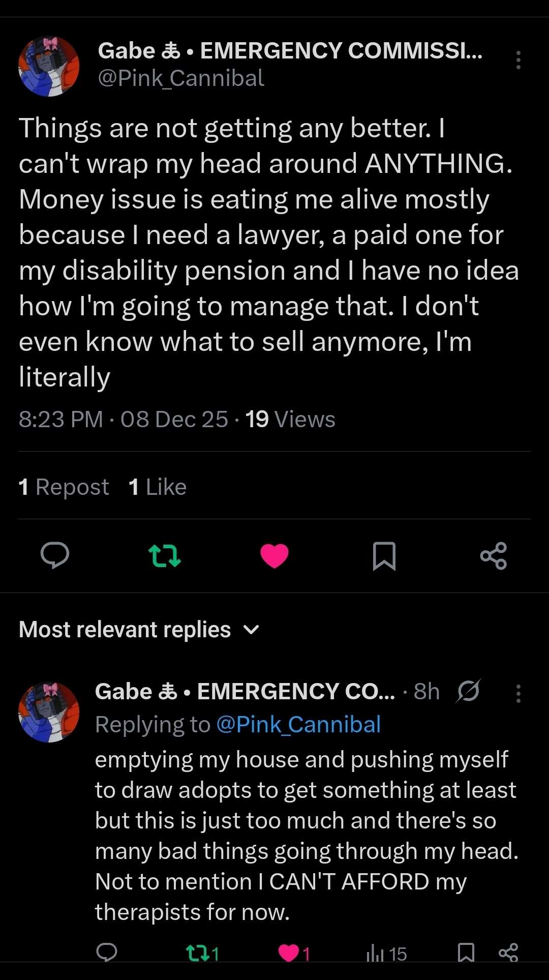View the 1 Repost list
Viewport: 549px width, 980px height.
(x=64, y=487)
